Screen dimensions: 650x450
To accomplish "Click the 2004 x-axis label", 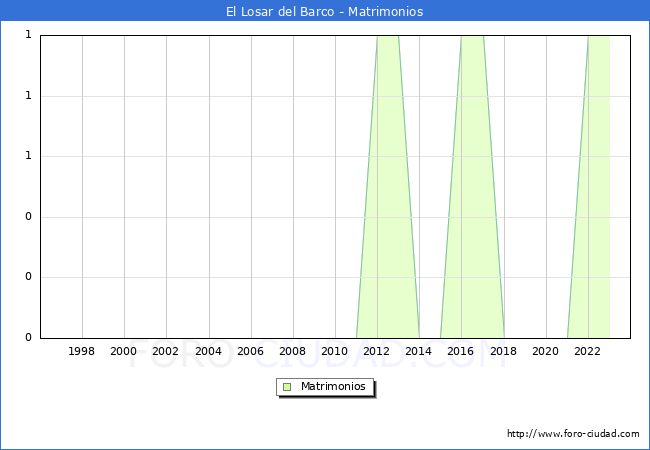I will 208,351.
